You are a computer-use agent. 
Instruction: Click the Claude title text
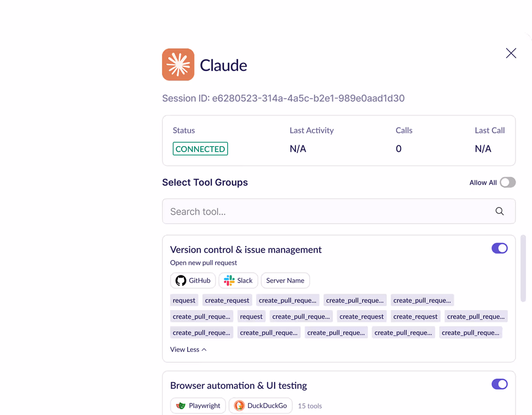pyautogui.click(x=223, y=65)
